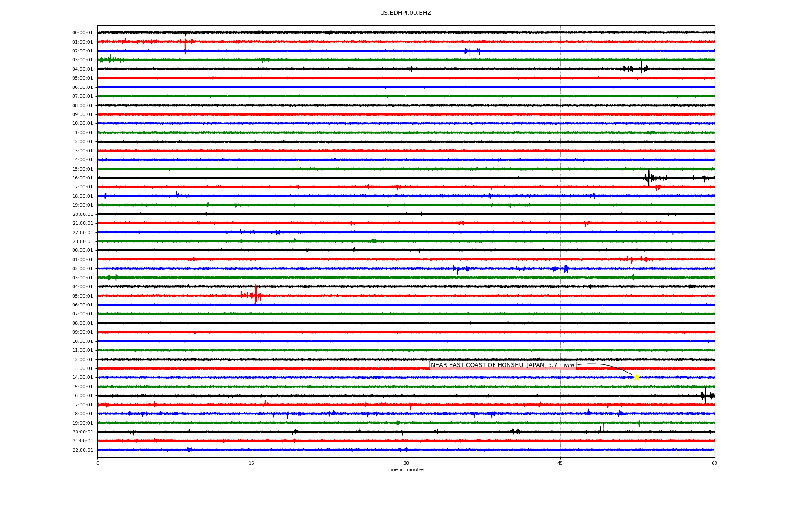Screen dimensions: 812x508
Task: Click the yellow earthquake star marker
Action: click(x=636, y=377)
